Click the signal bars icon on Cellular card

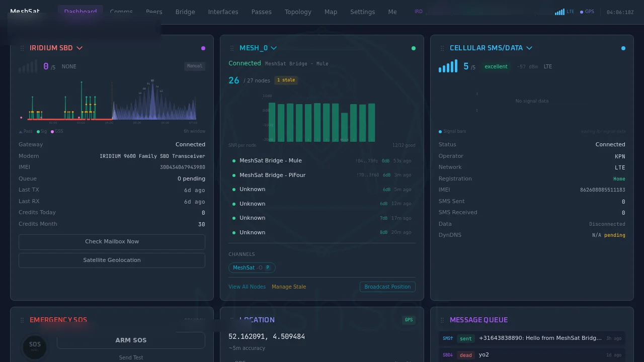coord(447,65)
